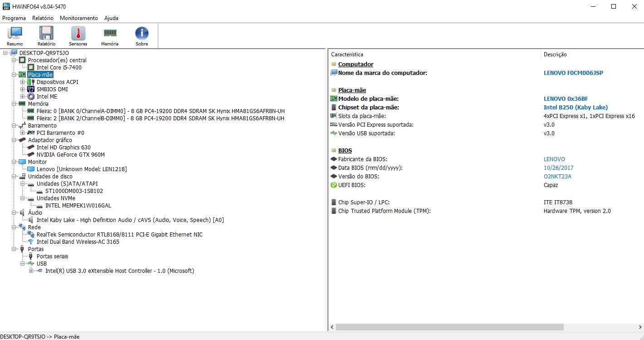This screenshot has height=340, width=644.
Task: Click the Versão PCI Express suportada row
Action: (485, 125)
